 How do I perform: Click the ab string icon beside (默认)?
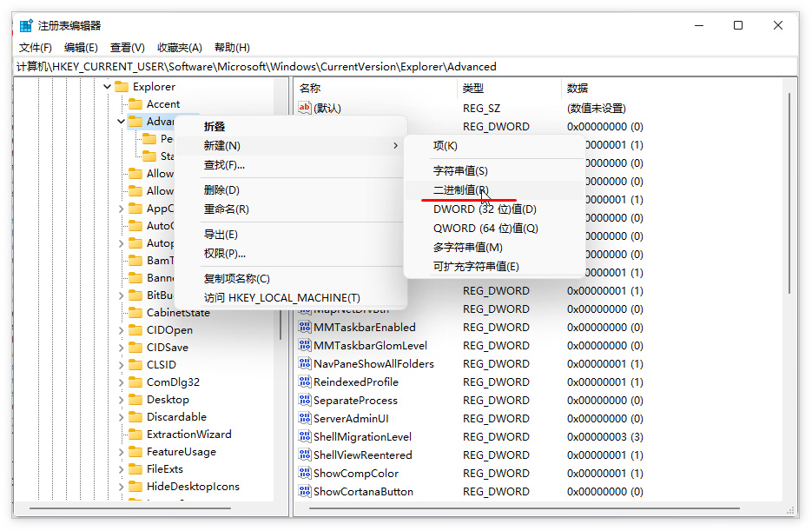pos(306,108)
